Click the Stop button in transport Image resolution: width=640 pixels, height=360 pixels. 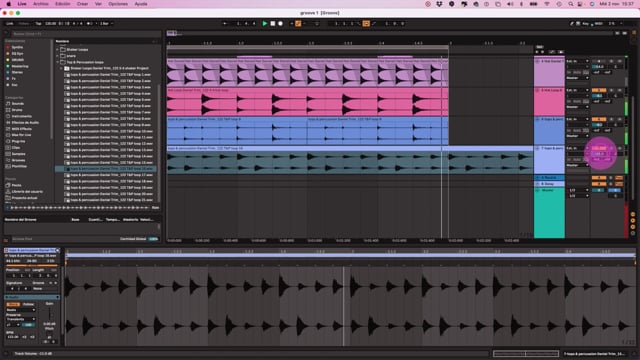click(273, 24)
